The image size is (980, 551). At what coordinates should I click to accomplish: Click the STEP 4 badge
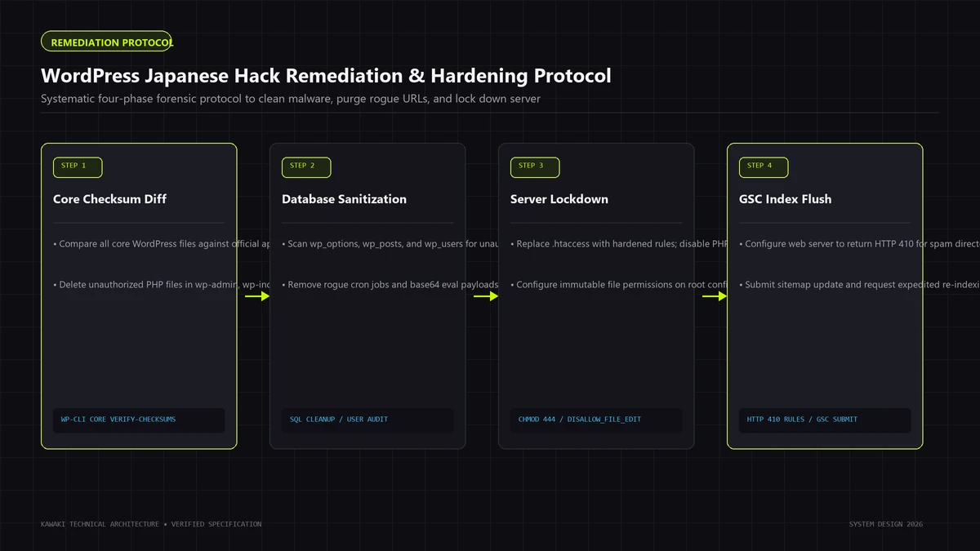(764, 167)
